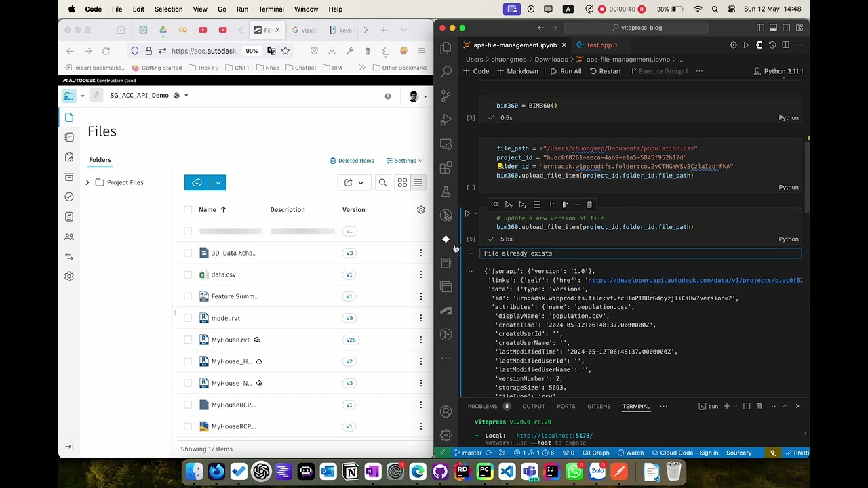Split the VS Code editor to the right

pyautogui.click(x=785, y=45)
